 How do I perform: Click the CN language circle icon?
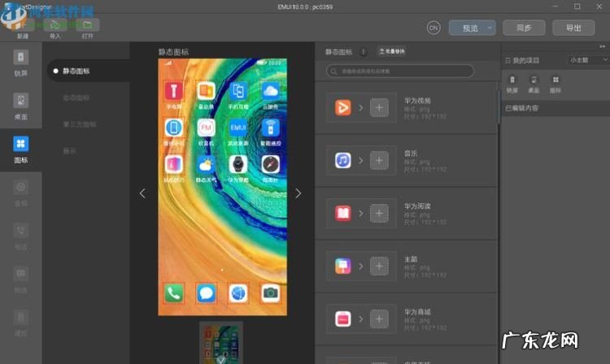coord(434,28)
